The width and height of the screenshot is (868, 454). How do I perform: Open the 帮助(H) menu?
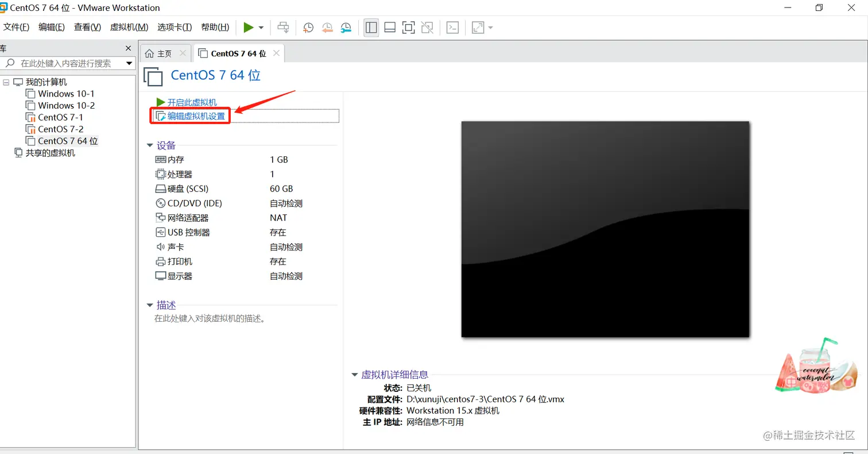[x=215, y=27]
